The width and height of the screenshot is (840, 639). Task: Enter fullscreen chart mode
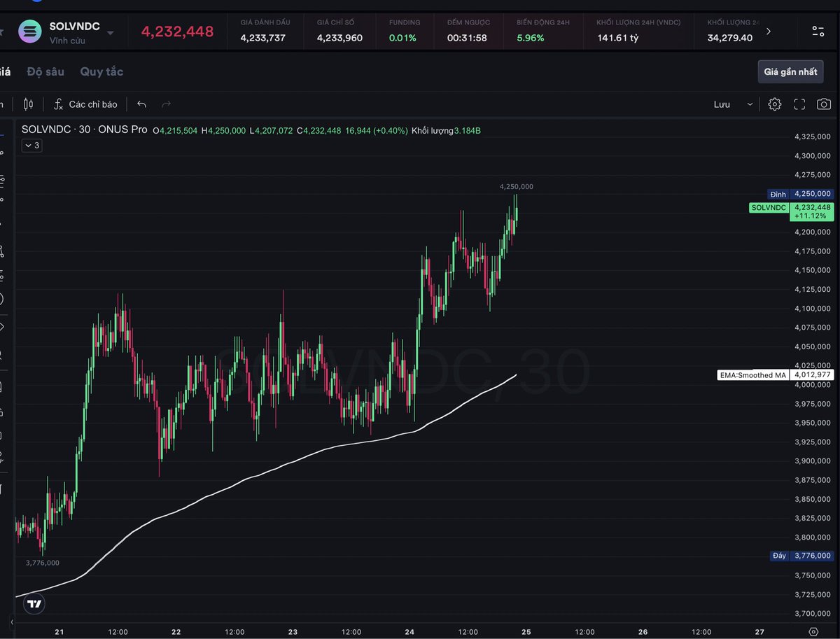(799, 104)
